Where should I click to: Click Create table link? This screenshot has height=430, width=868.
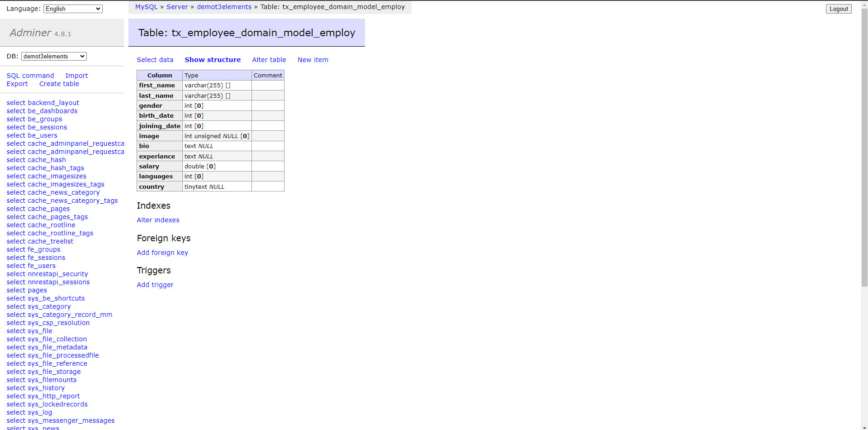tap(59, 84)
